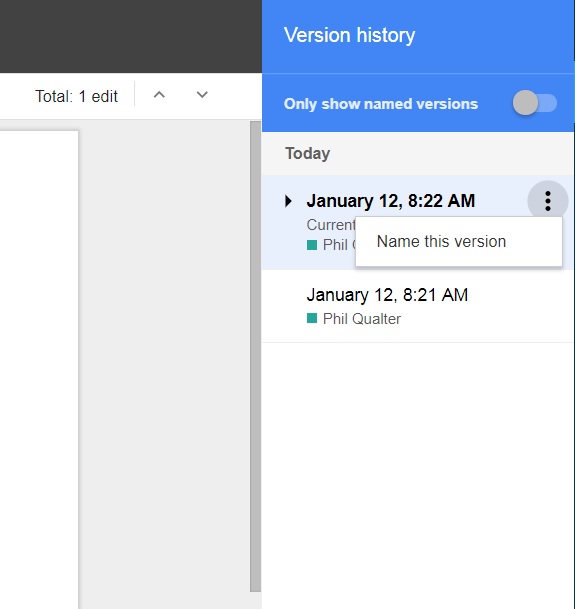Click the document vertical scrollbar
Image resolution: width=575 pixels, height=609 pixels.
pyautogui.click(x=255, y=356)
